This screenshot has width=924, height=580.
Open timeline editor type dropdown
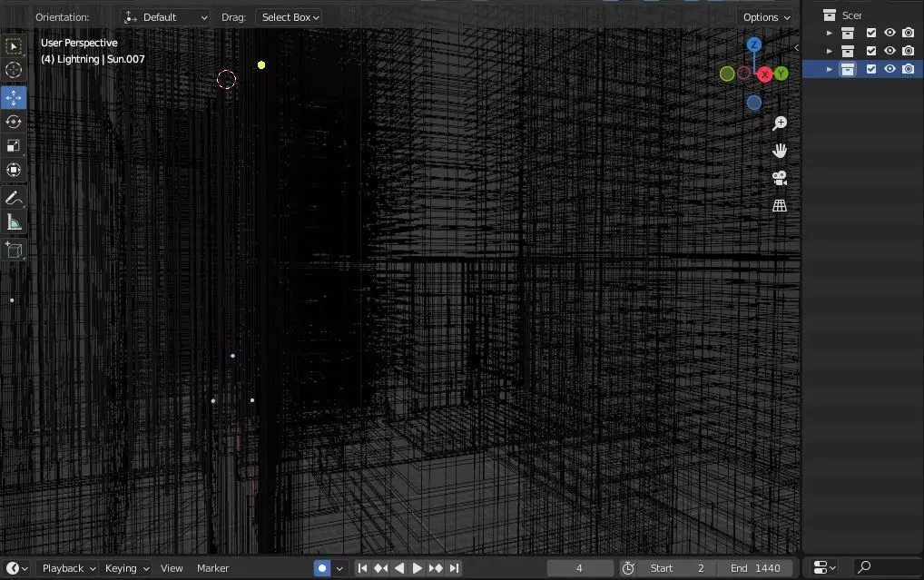click(x=16, y=568)
